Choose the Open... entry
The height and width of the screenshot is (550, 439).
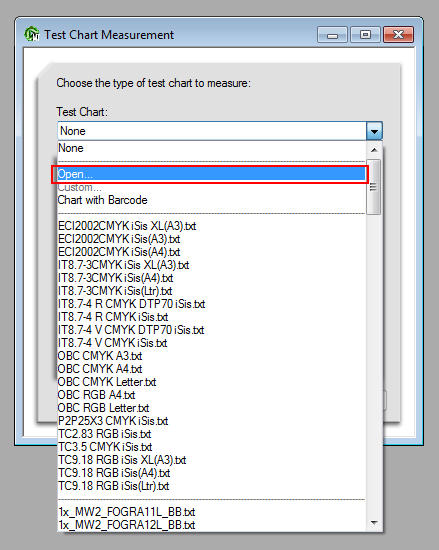coord(211,174)
